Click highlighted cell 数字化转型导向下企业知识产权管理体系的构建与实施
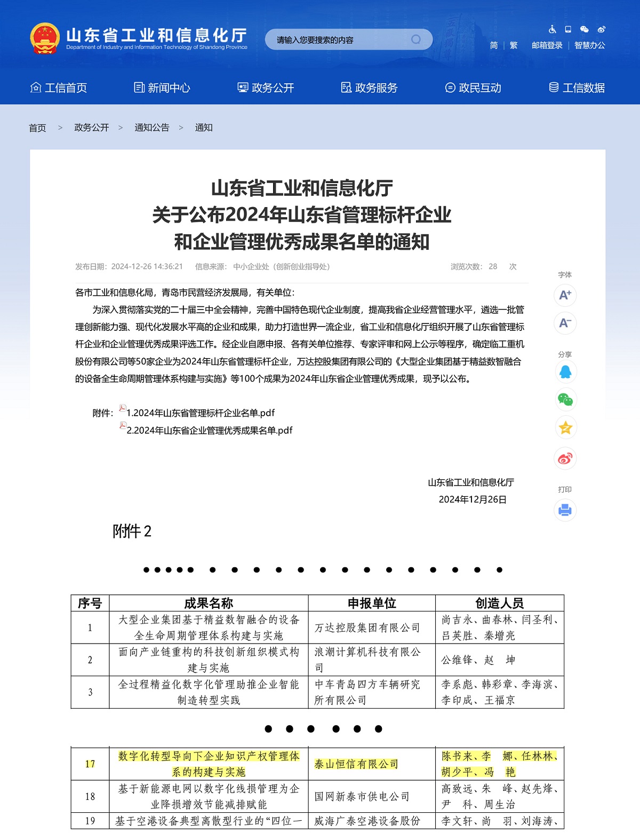The width and height of the screenshot is (640, 840). coord(209,764)
